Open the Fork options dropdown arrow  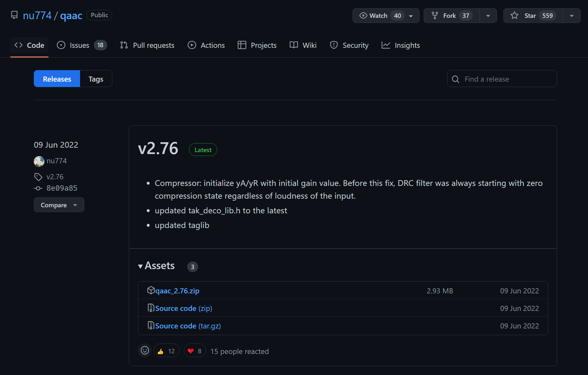coord(488,16)
